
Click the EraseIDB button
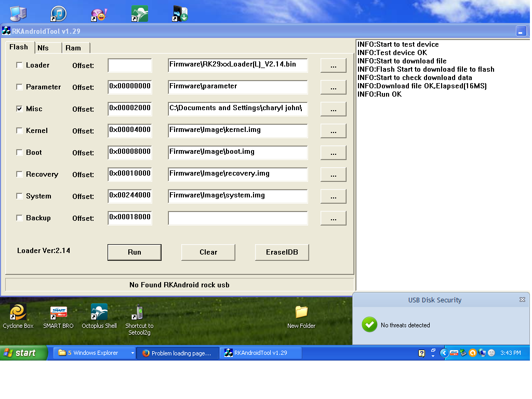pos(282,252)
